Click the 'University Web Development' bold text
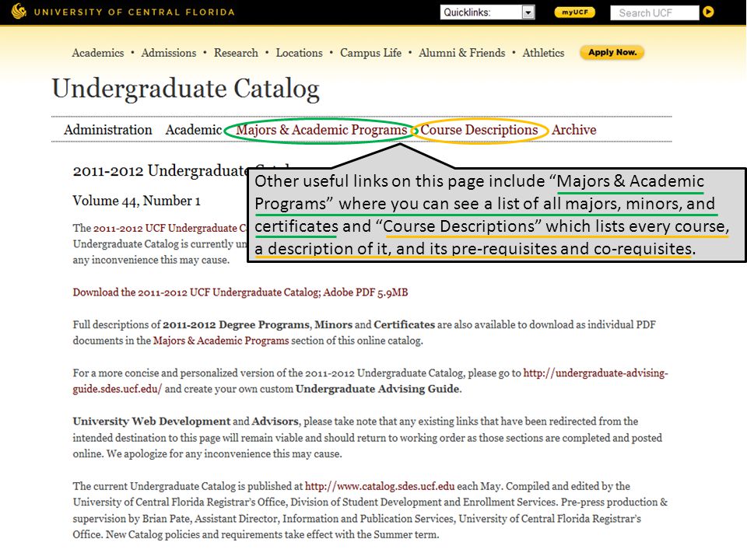This screenshot has width=747, height=560. [152, 422]
